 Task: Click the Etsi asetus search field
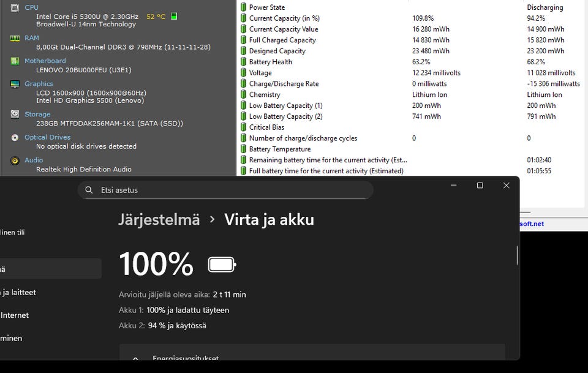[x=226, y=190]
